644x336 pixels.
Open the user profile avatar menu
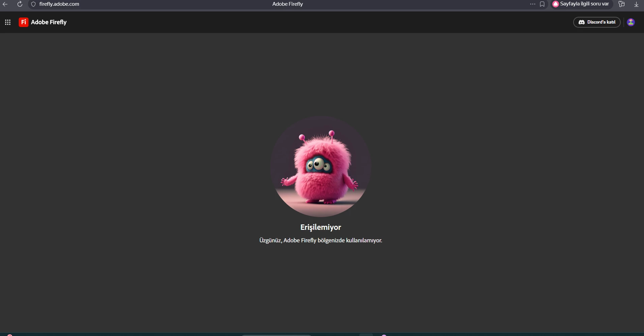[631, 22]
